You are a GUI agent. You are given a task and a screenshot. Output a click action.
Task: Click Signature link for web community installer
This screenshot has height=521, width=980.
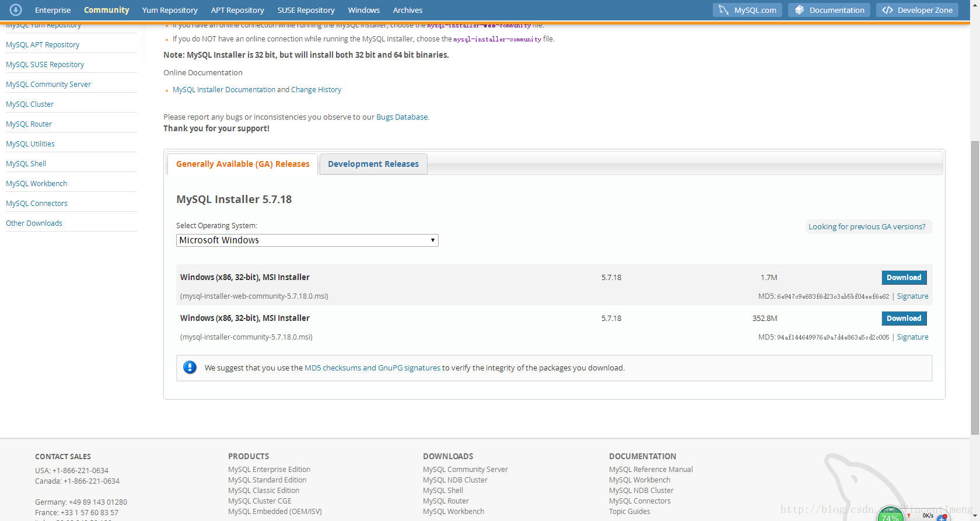[x=912, y=296]
